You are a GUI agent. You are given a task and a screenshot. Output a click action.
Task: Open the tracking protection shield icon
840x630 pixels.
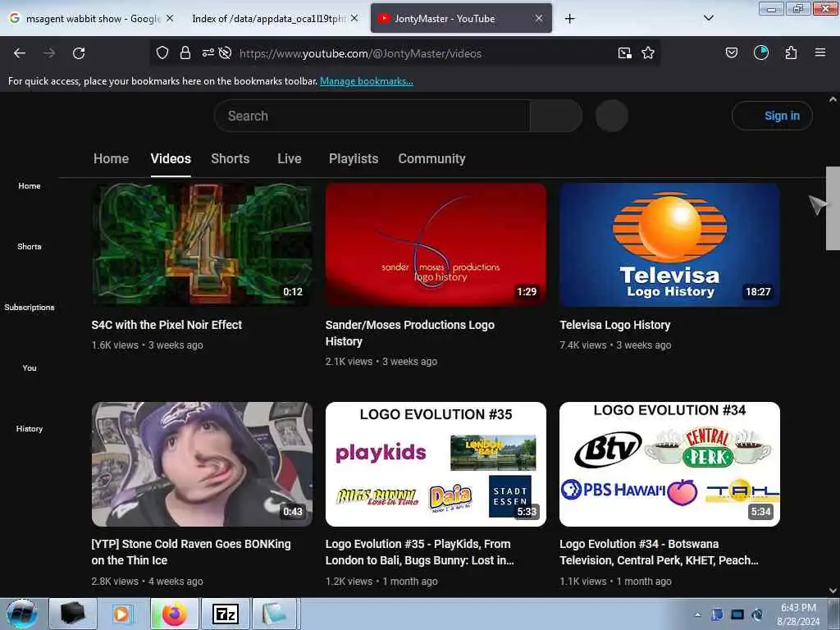coord(162,53)
